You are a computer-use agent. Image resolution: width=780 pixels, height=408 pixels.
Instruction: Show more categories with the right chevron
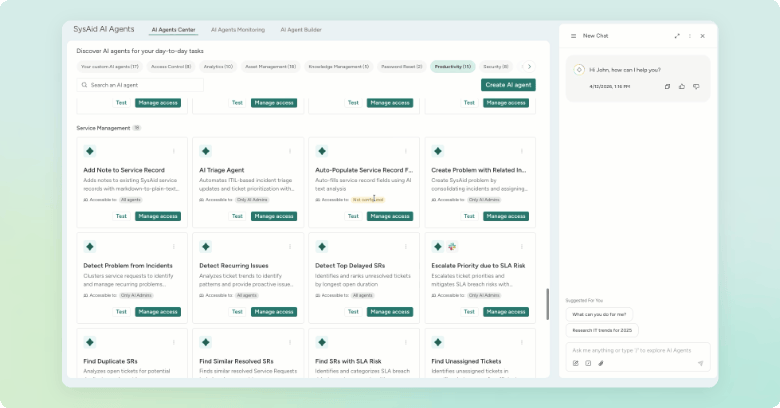[529, 67]
